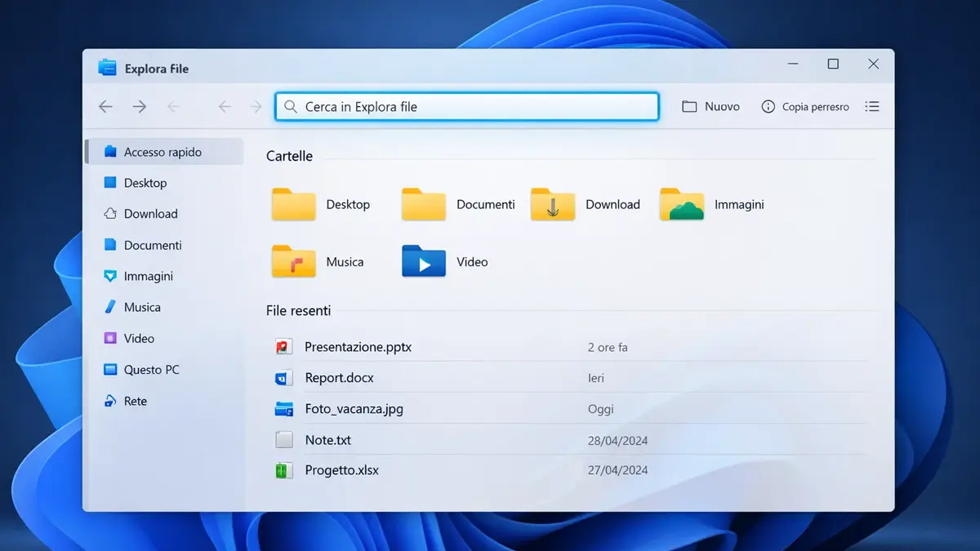
Task: Click the Cerca in Explora file search box
Action: pos(465,106)
